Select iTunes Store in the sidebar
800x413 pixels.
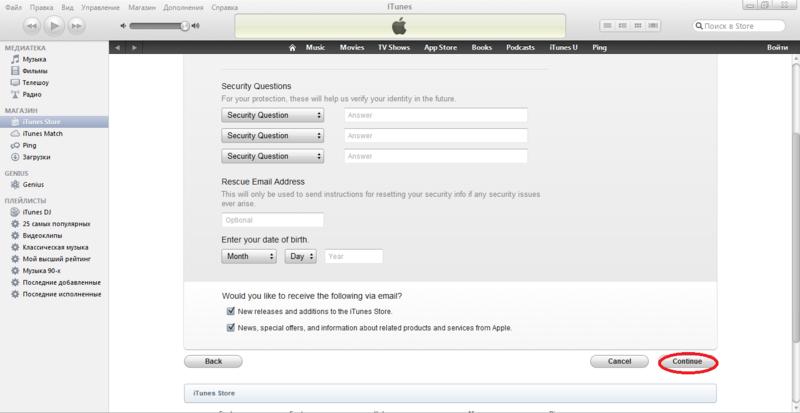pyautogui.click(x=54, y=122)
